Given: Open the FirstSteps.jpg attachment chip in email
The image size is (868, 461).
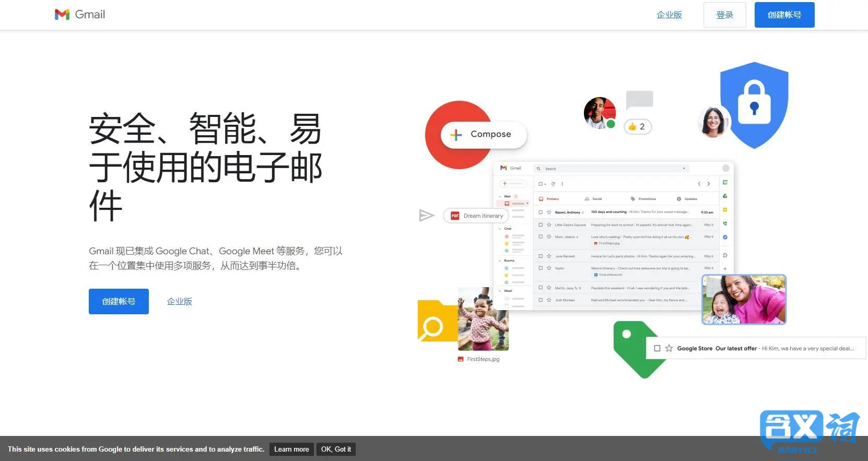Looking at the screenshot, I should 607,243.
